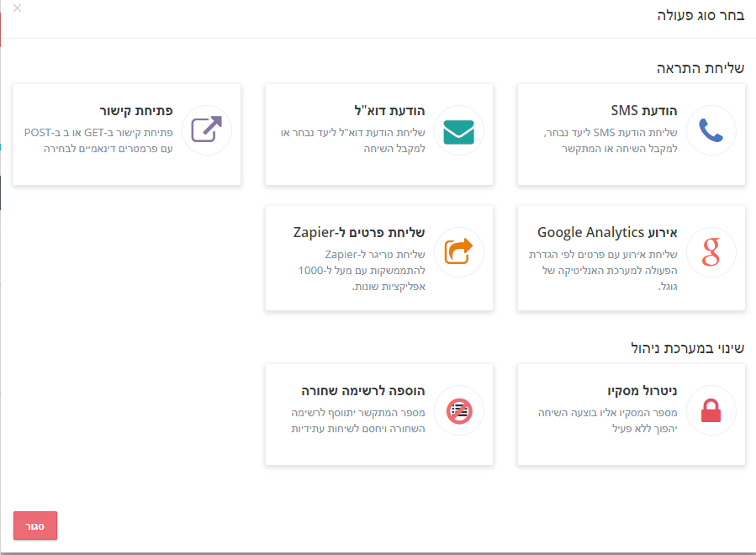Click the masking number description text

(x=607, y=420)
